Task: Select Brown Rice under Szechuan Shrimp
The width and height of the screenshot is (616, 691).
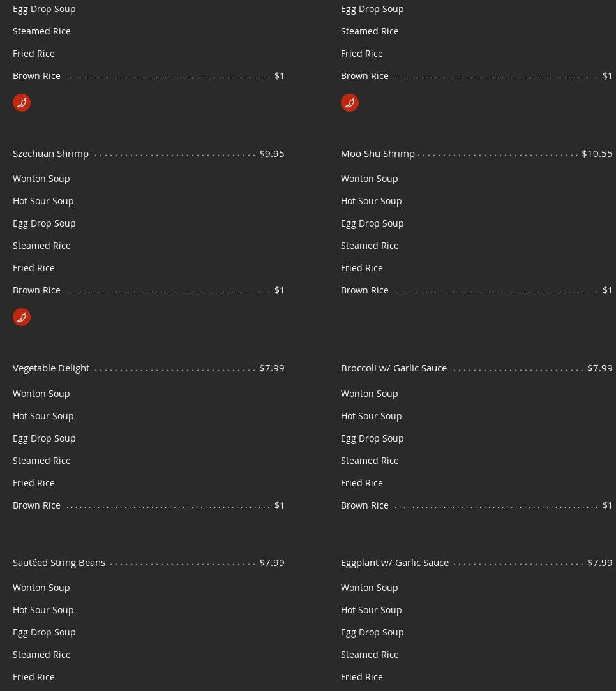Action: pos(37,290)
